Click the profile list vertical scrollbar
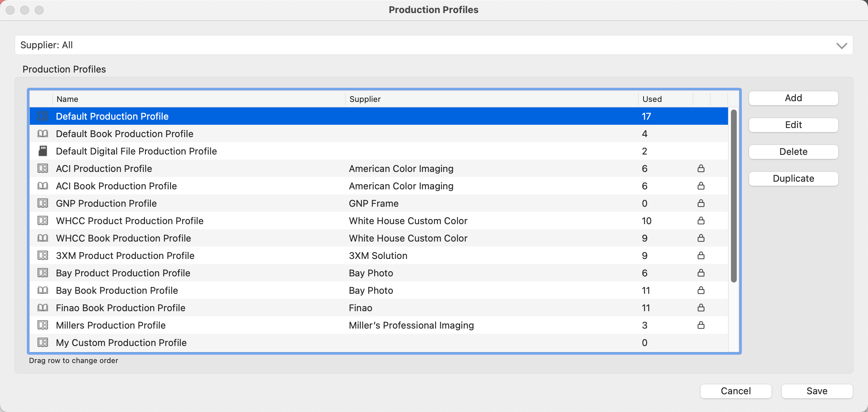The width and height of the screenshot is (868, 412). click(733, 196)
